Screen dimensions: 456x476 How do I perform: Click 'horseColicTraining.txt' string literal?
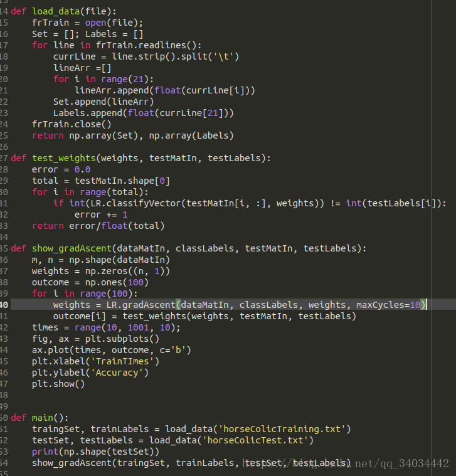click(282, 429)
